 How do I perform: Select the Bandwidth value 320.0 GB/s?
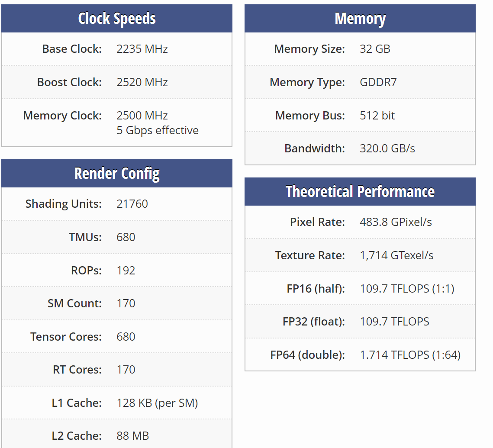pos(387,149)
